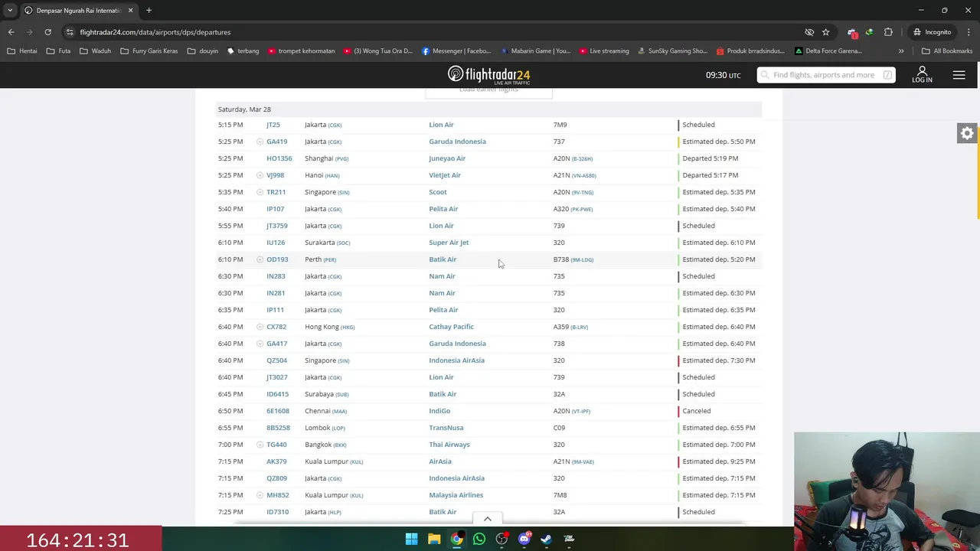The width and height of the screenshot is (980, 551).
Task: Open Cathay Pacific airline link
Action: tap(451, 327)
